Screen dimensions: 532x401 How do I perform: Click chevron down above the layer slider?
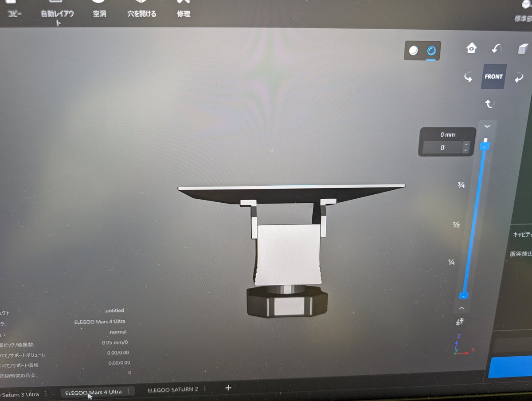pyautogui.click(x=487, y=126)
